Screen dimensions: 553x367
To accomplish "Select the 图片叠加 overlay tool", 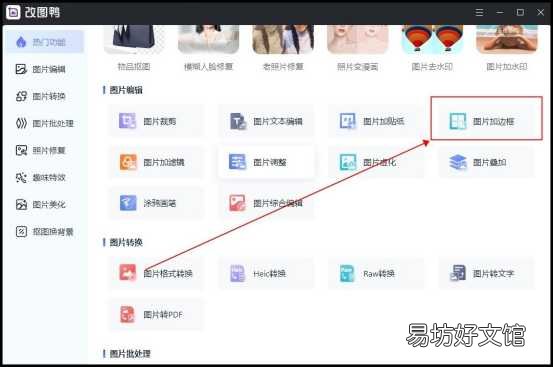I will (x=486, y=162).
